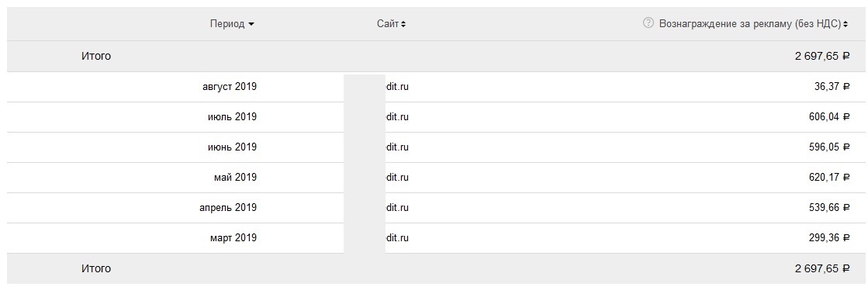Screen dimensions: 868x287
Task: Sort by Сайт column arrows
Action: (403, 24)
